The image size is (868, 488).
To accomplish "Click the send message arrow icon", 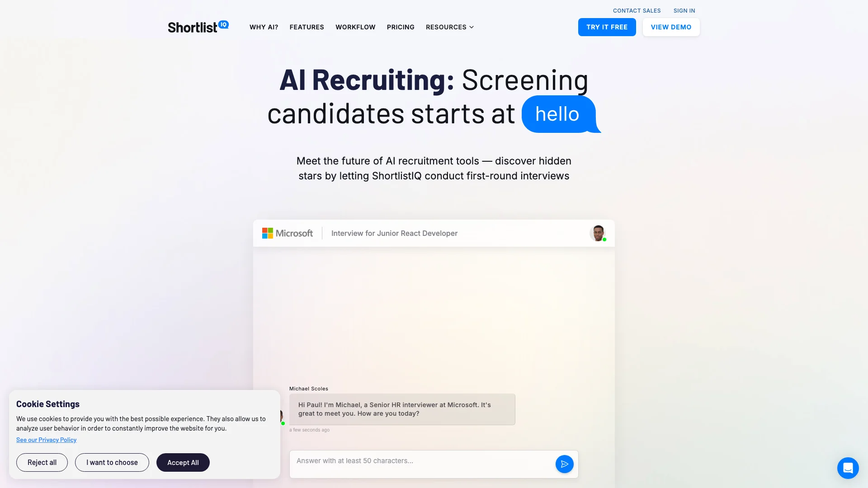I will pos(564,464).
